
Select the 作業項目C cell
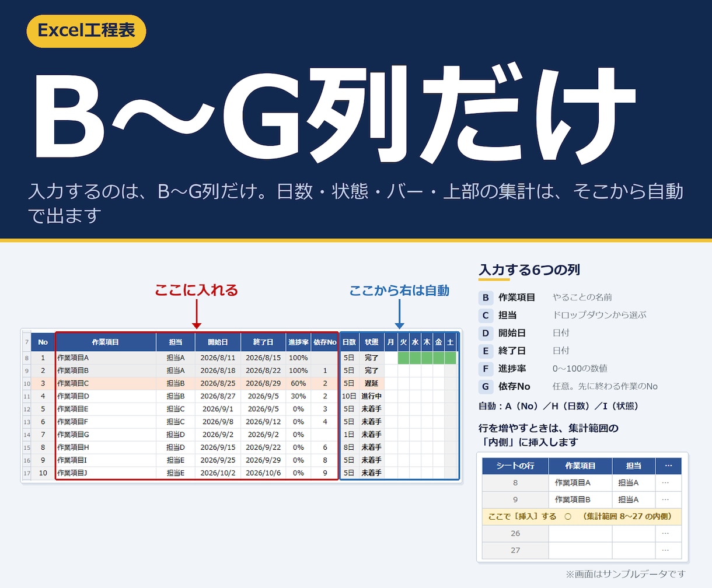click(x=106, y=383)
